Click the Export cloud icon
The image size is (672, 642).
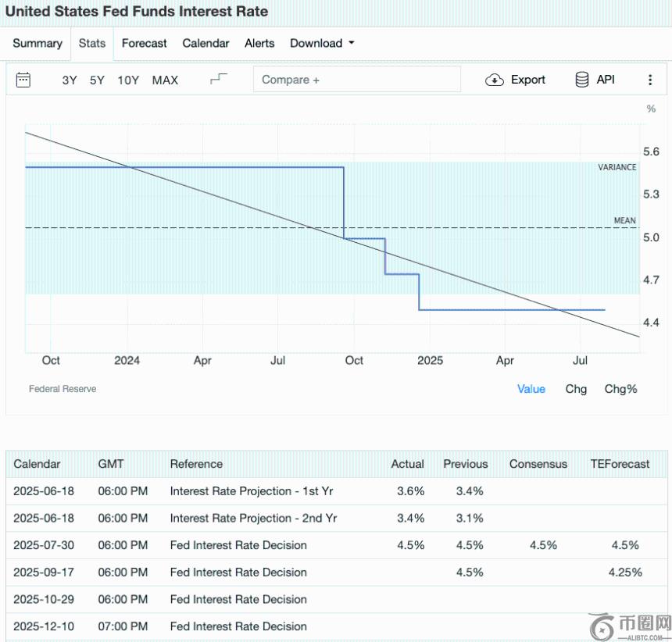[x=495, y=80]
